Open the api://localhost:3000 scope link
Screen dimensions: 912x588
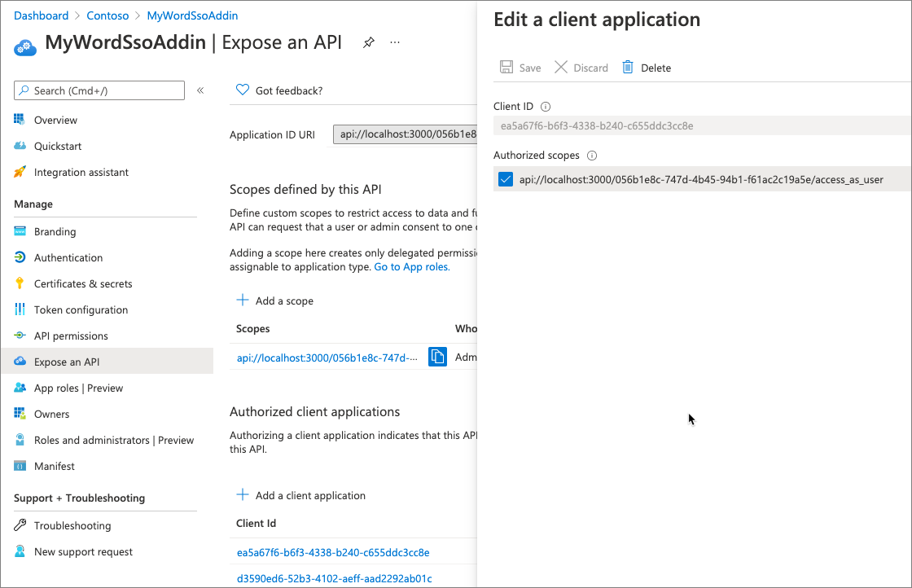[x=327, y=358]
